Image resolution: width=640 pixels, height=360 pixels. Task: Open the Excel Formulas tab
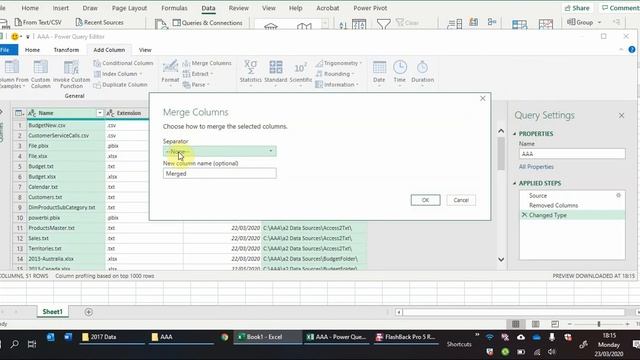[x=174, y=8]
